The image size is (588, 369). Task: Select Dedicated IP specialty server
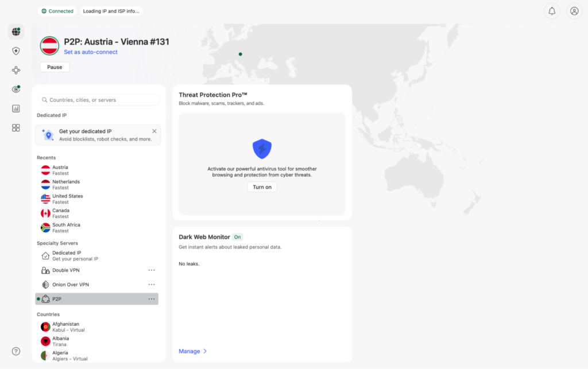96,256
